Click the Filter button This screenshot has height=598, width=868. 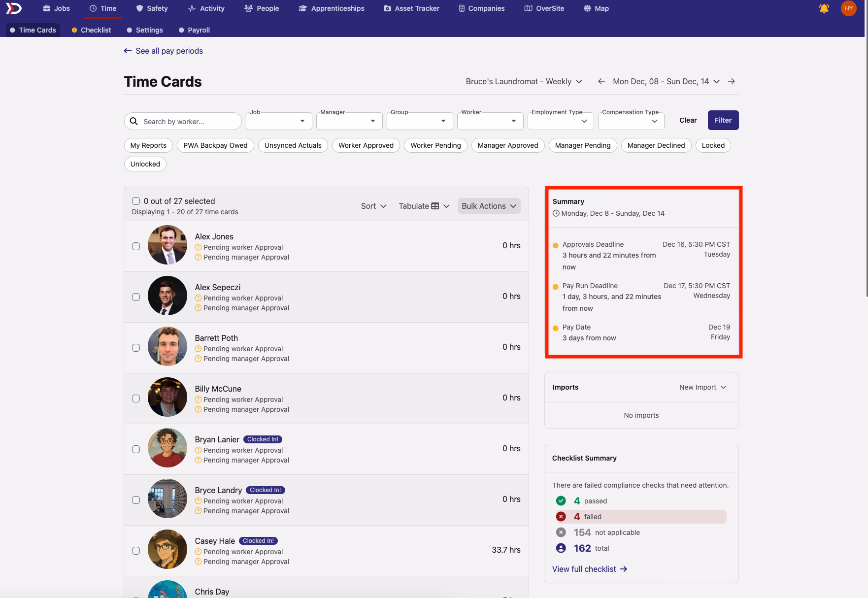723,120
